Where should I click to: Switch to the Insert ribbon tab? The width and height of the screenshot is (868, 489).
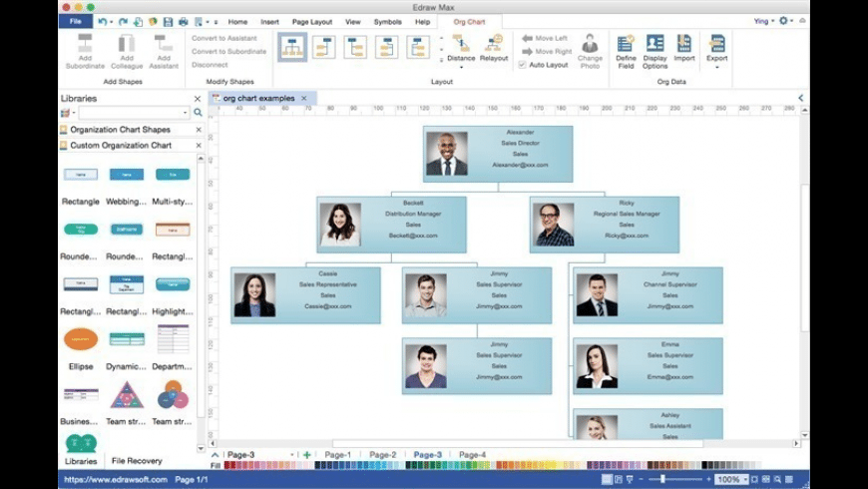(269, 22)
